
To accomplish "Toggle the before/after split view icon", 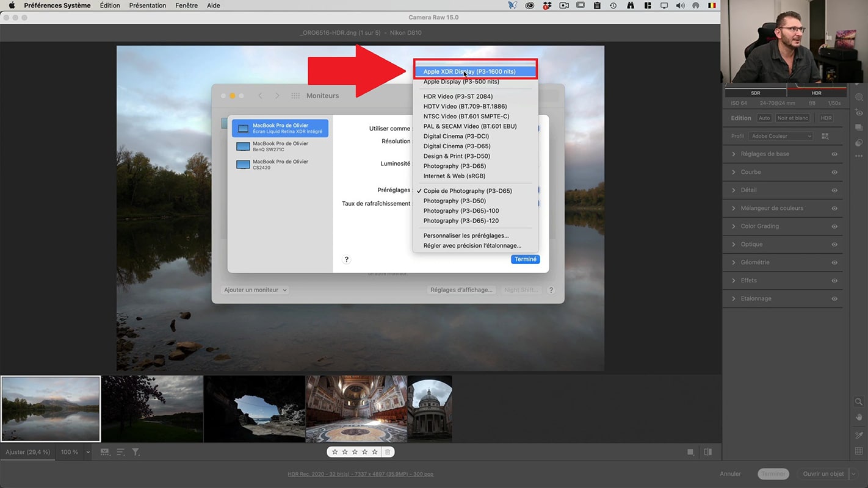I will (x=707, y=452).
